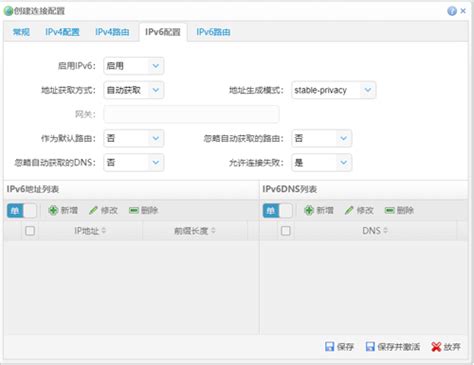Check select-all box in IP地址 table header
This screenshot has width=474, height=365.
tap(30, 231)
